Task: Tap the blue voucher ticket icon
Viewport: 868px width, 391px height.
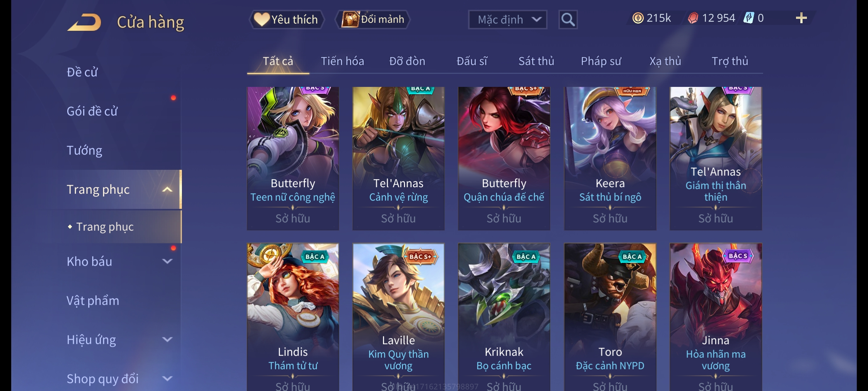Action: coord(748,18)
